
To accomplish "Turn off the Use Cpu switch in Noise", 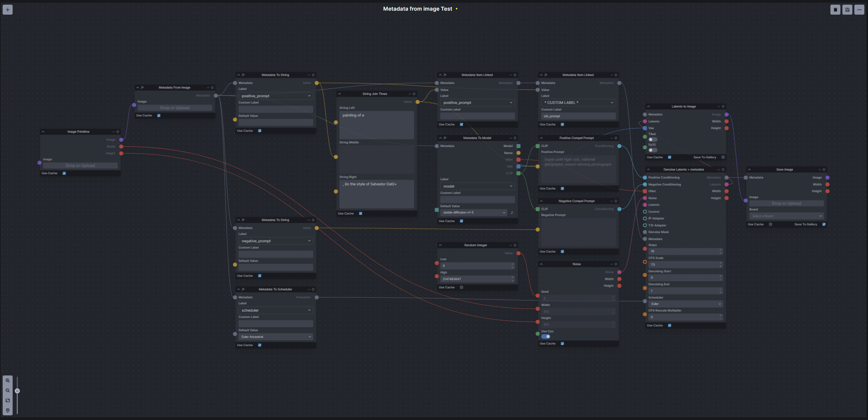I will (545, 337).
